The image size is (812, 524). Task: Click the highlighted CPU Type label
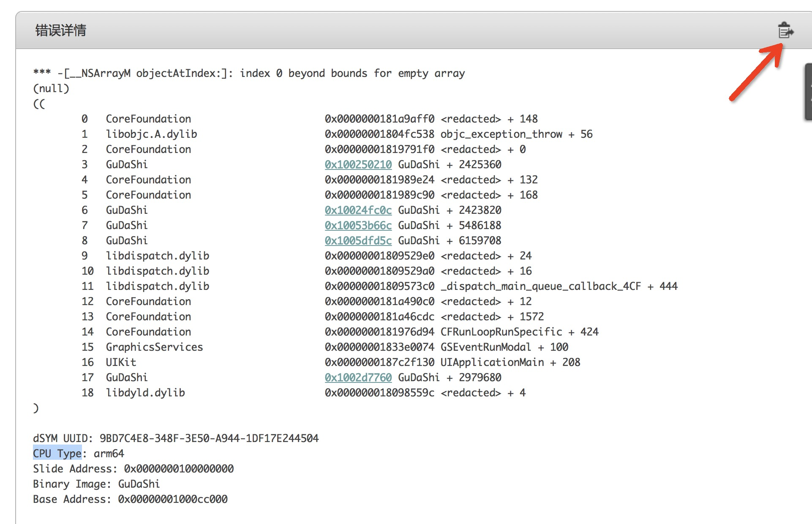[57, 453]
